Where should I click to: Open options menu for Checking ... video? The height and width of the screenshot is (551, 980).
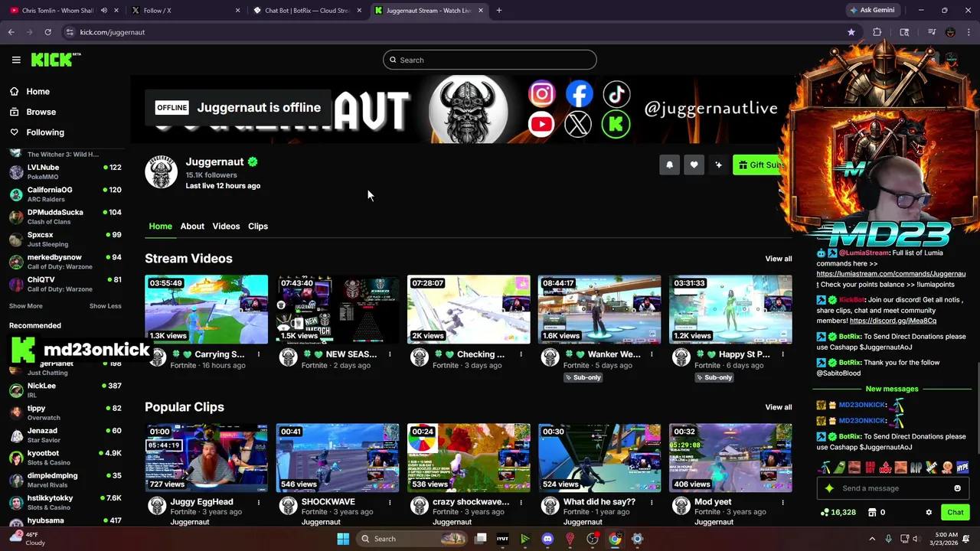521,354
